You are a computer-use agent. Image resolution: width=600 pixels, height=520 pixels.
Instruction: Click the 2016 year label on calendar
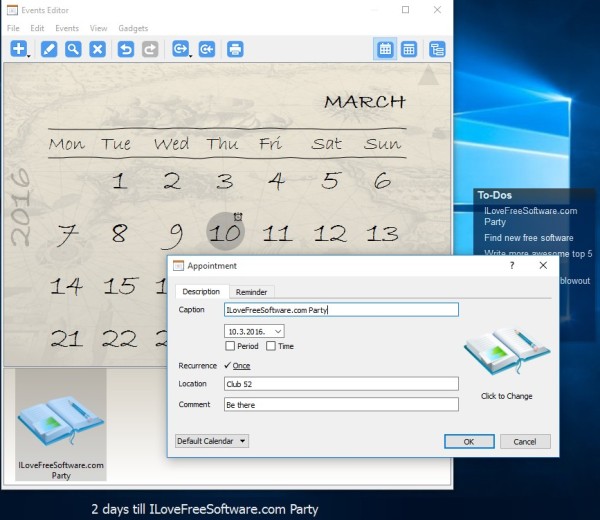coord(20,207)
